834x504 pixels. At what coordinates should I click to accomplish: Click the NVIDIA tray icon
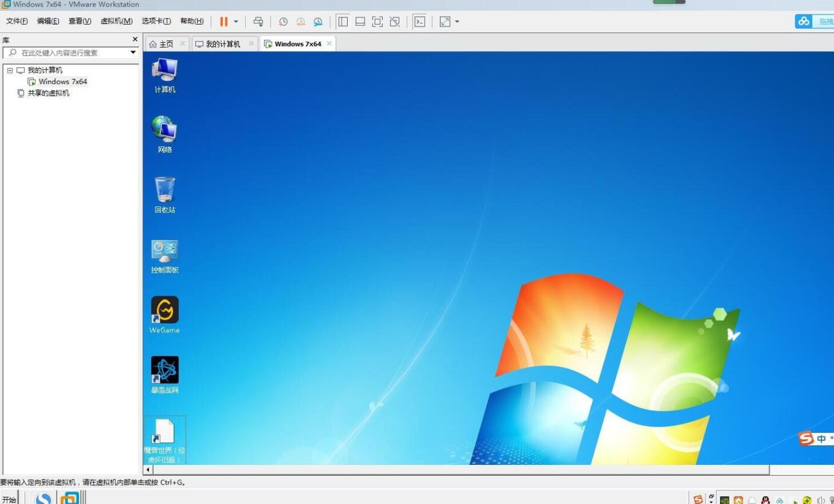coord(725,500)
